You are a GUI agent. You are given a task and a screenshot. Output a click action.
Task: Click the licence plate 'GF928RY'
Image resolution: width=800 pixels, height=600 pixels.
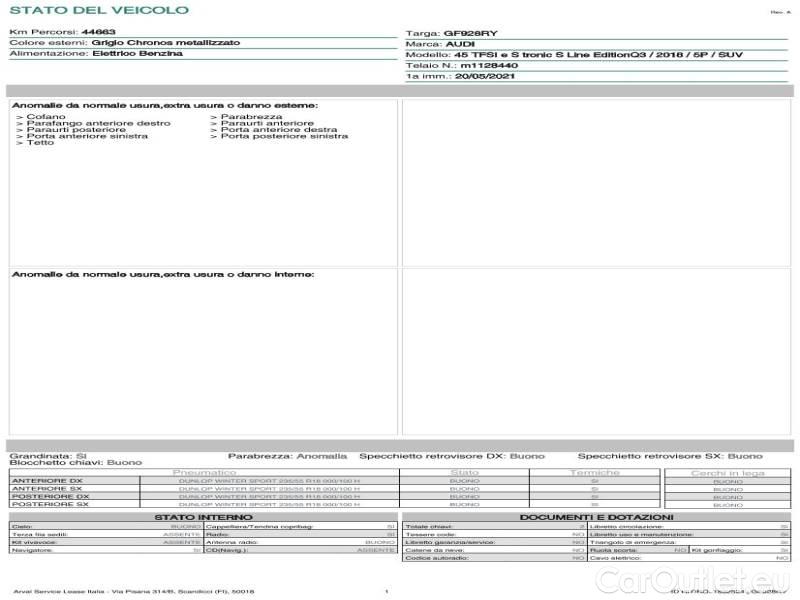470,34
